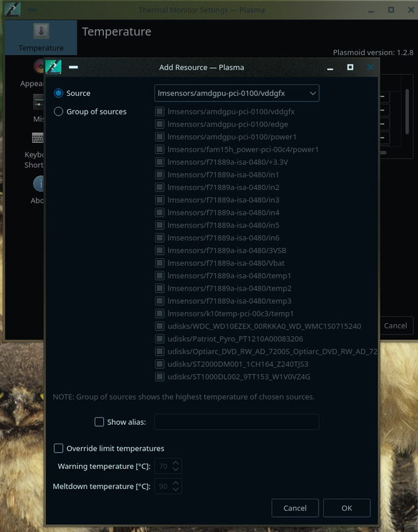Close the Add Resource dialog
Image resolution: width=418 pixels, height=532 pixels.
tap(370, 67)
